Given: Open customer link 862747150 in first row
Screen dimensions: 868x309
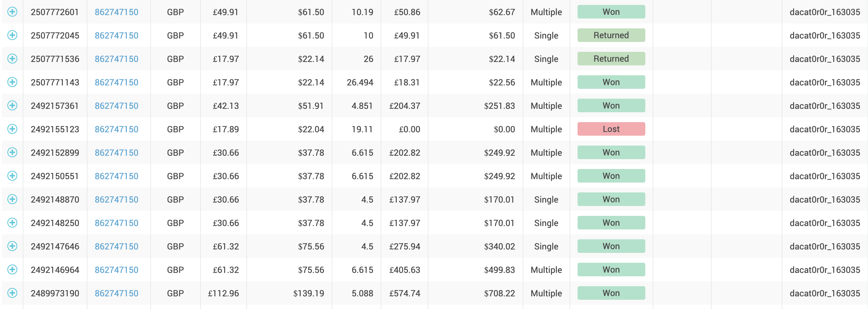Looking at the screenshot, I should [116, 12].
